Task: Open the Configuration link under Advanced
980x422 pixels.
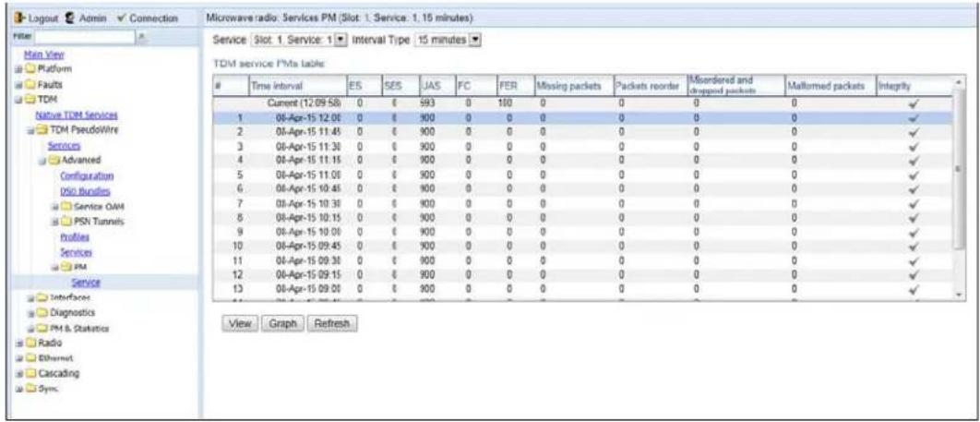Action: point(87,175)
